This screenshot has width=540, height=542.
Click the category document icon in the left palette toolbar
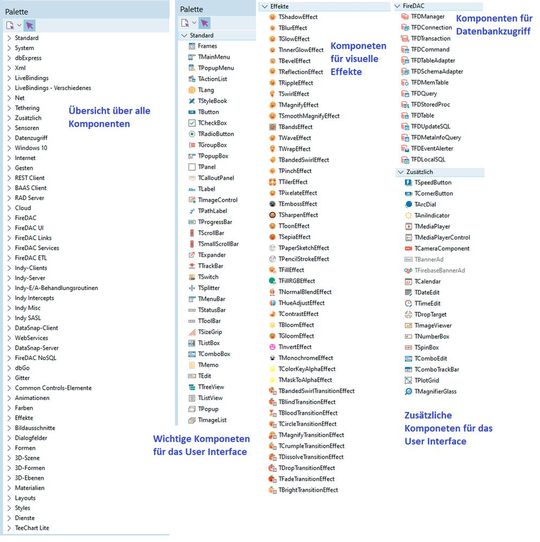[10, 26]
